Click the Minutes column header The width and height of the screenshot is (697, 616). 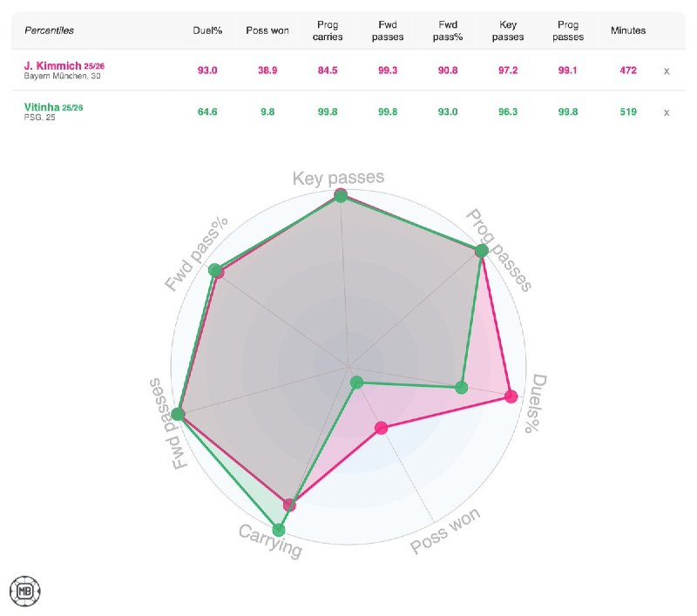pos(628,30)
